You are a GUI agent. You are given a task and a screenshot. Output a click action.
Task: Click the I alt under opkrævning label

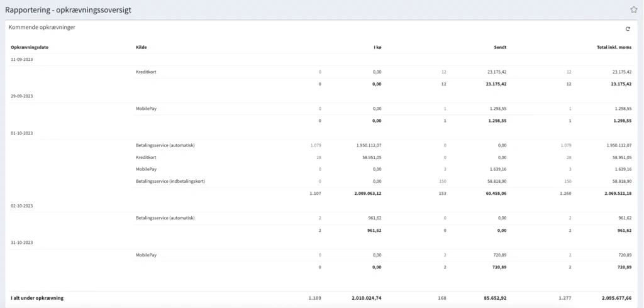coord(37,297)
